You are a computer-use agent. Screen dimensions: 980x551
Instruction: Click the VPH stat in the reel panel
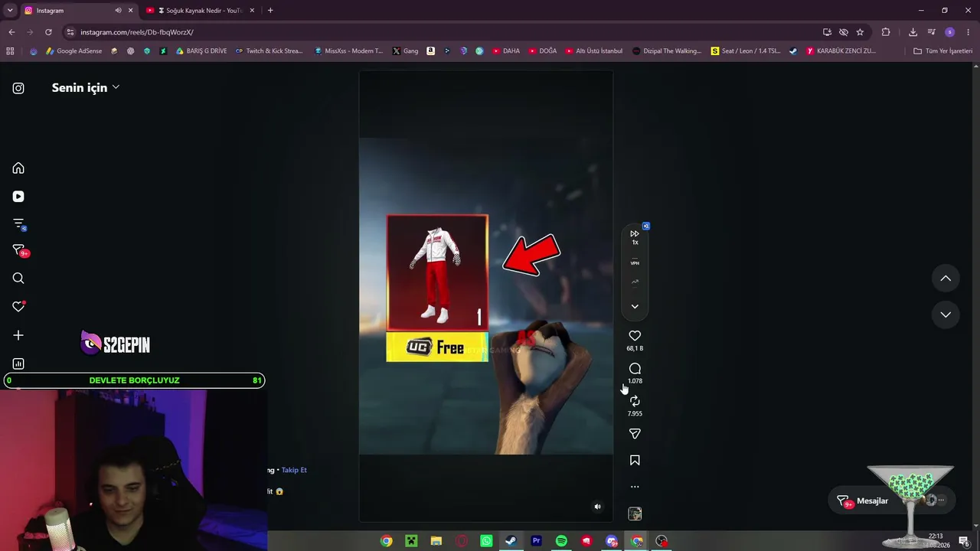[x=635, y=262]
